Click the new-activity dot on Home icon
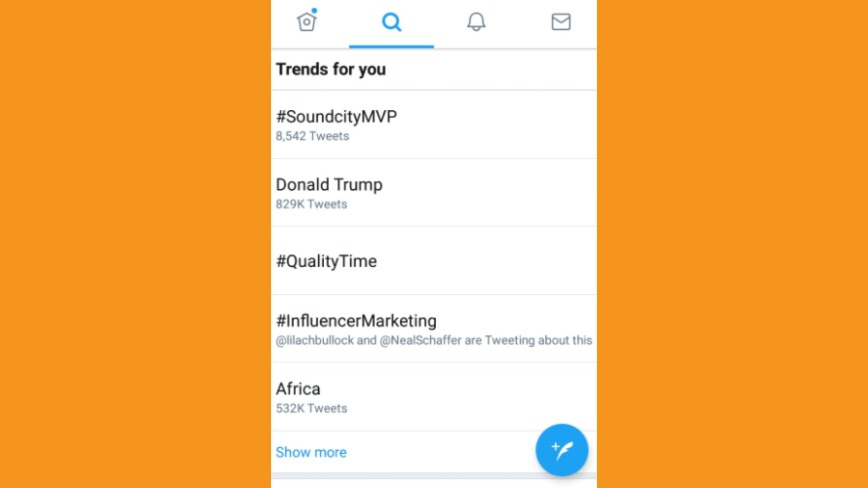868x488 pixels. click(x=314, y=11)
